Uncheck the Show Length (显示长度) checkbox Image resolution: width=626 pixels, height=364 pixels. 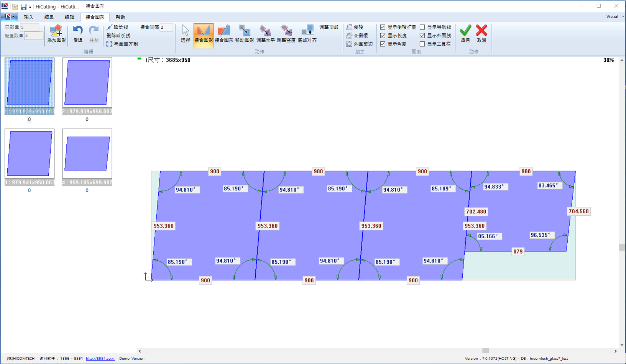(x=383, y=36)
